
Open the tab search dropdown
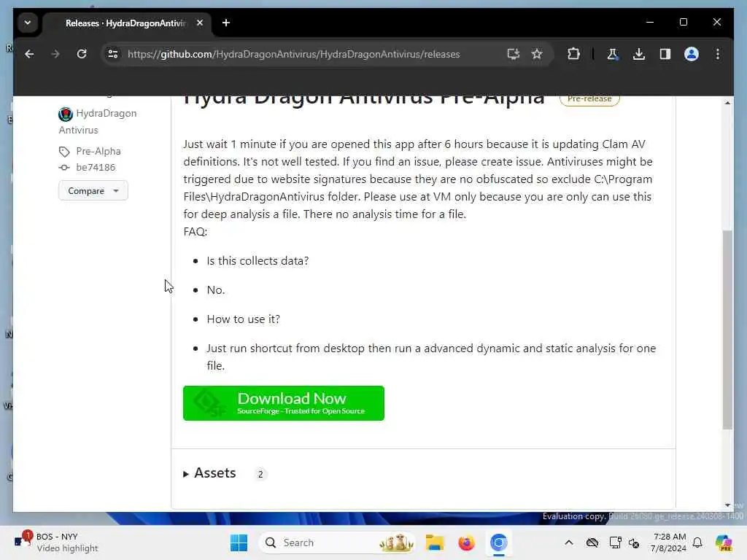pos(28,23)
